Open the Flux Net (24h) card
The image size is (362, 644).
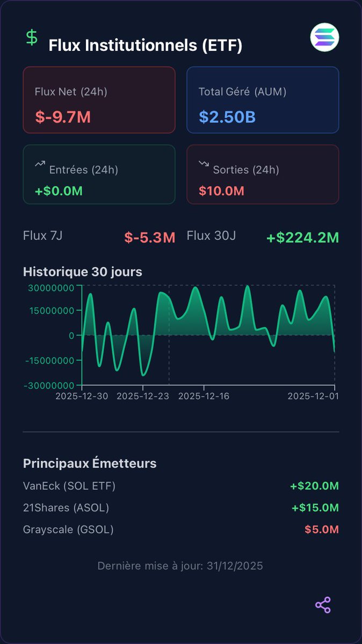click(99, 100)
